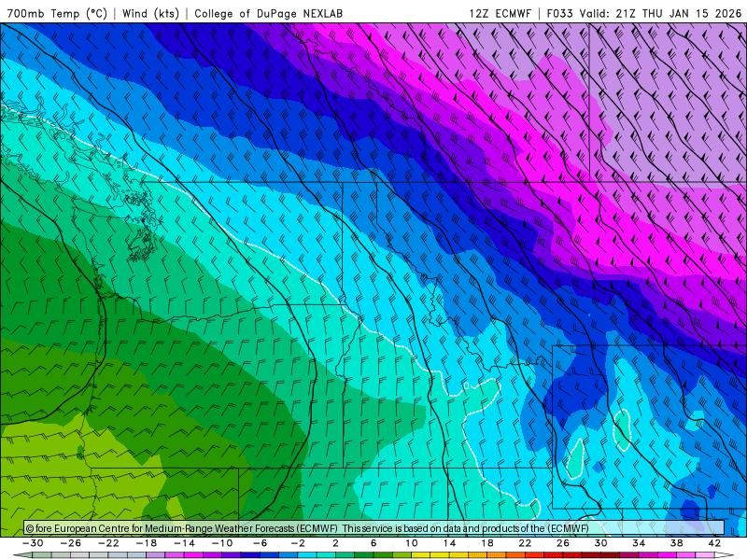The width and height of the screenshot is (747, 560).
Task: Click the '−14' colorbar label
Action: click(x=184, y=543)
